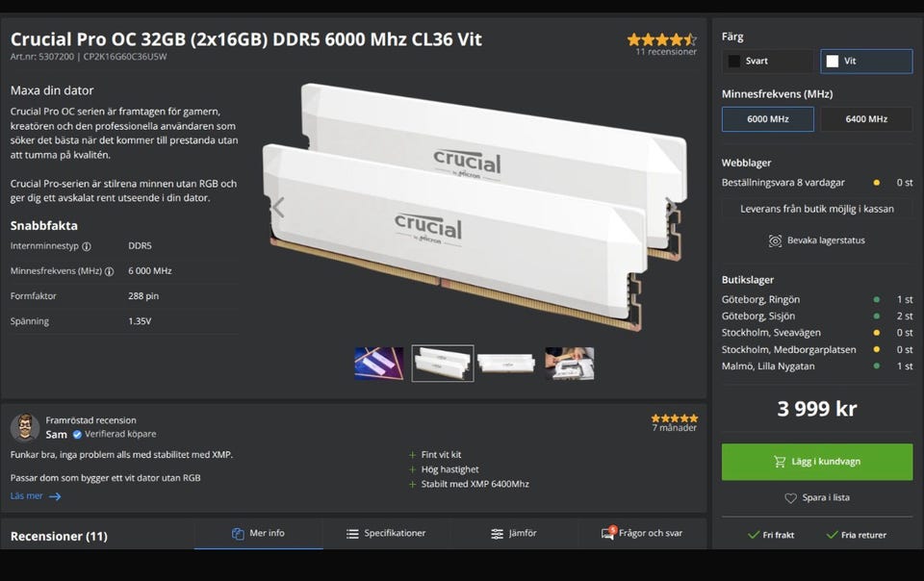924x581 pixels.
Task: Expand the review via Läs mer arrow
Action: point(55,496)
